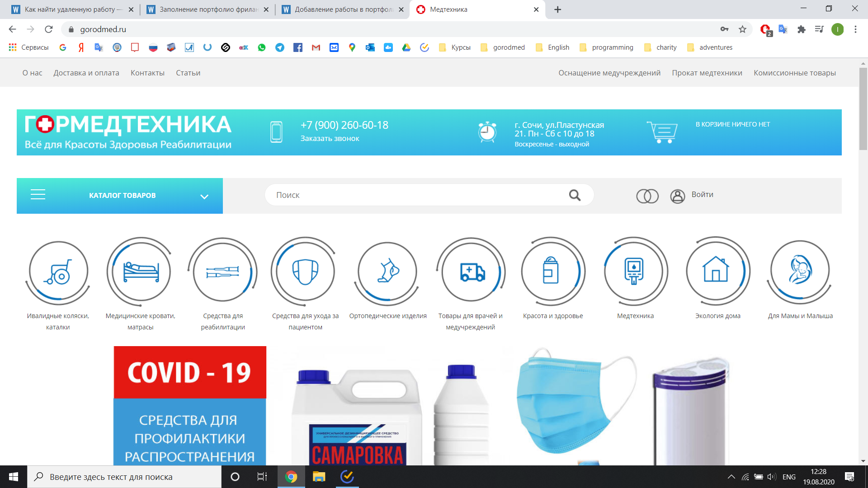Open a new browser tab

coord(557,9)
